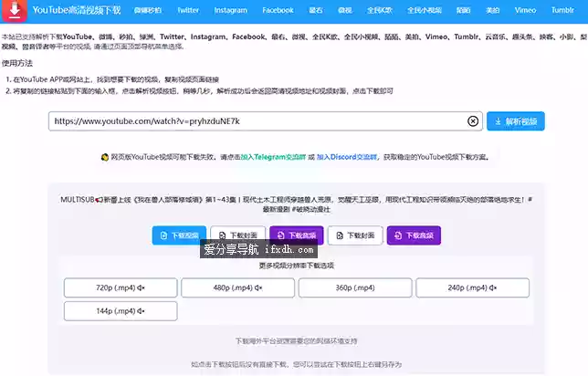Click the 使用方法 heading text

point(17,63)
